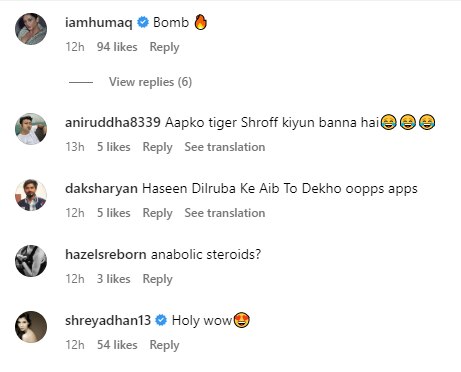View the 94 likes on iamhumaq's comment
The width and height of the screenshot is (461, 372).
point(117,47)
